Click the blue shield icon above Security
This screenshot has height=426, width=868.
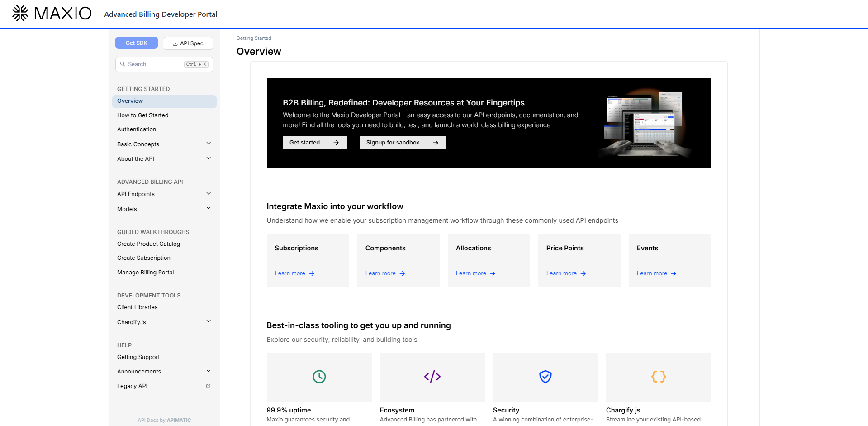tap(545, 377)
